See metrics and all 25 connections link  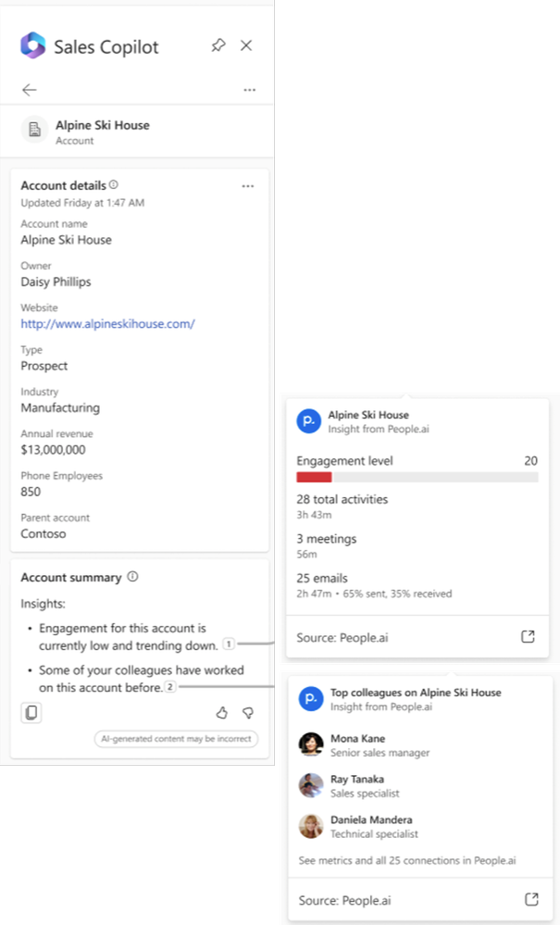click(407, 860)
